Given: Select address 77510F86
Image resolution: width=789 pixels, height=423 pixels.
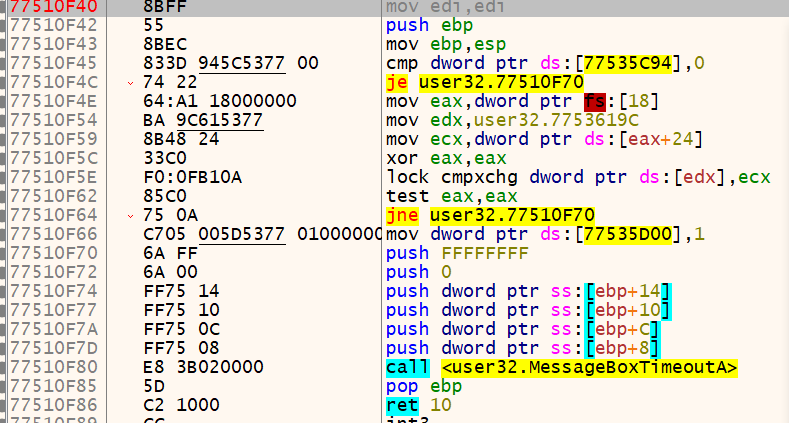Looking at the screenshot, I should pyautogui.click(x=54, y=405).
